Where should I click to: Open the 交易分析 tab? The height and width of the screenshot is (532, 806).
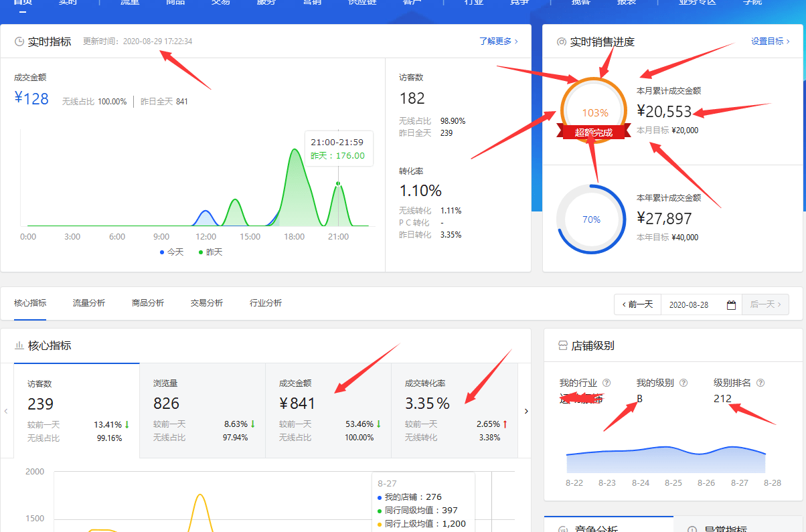point(207,303)
